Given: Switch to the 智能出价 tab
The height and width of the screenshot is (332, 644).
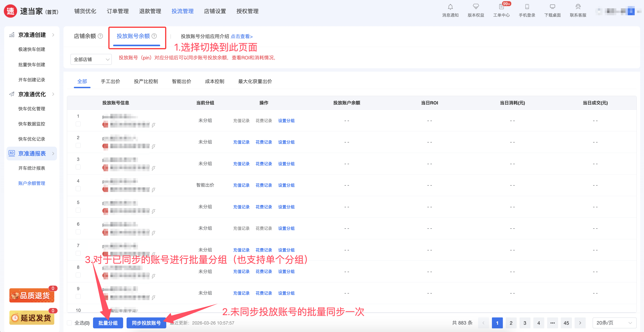Looking at the screenshot, I should [x=181, y=81].
